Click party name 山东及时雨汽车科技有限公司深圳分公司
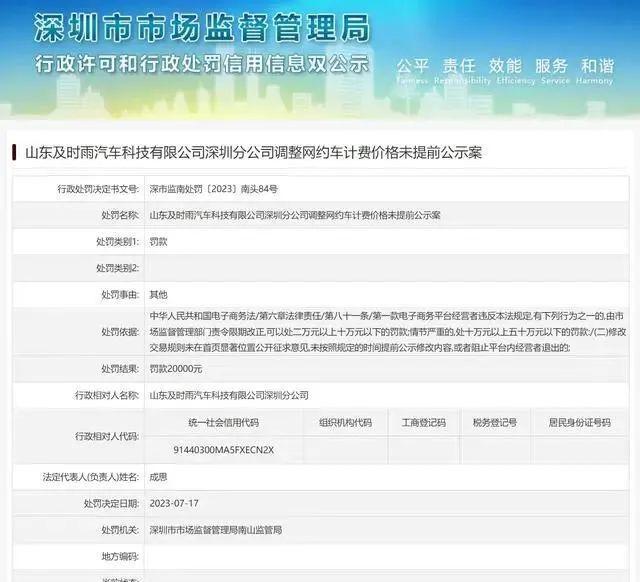640x582 pixels. (x=229, y=395)
